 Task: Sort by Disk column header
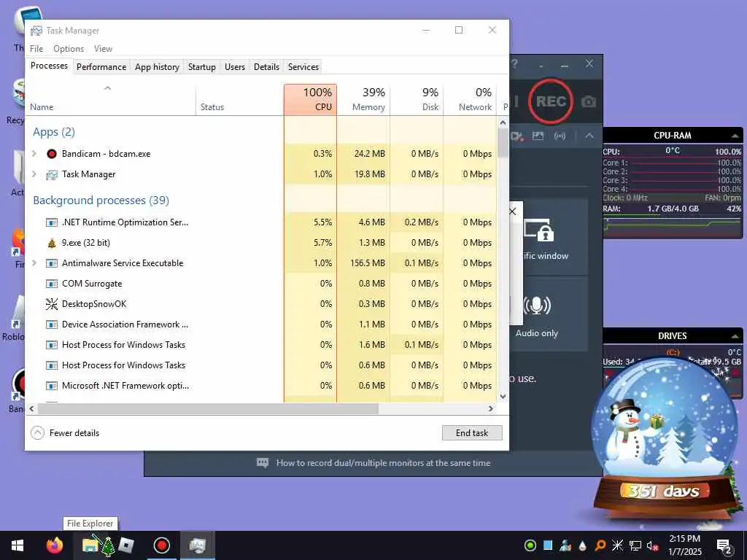pyautogui.click(x=417, y=99)
